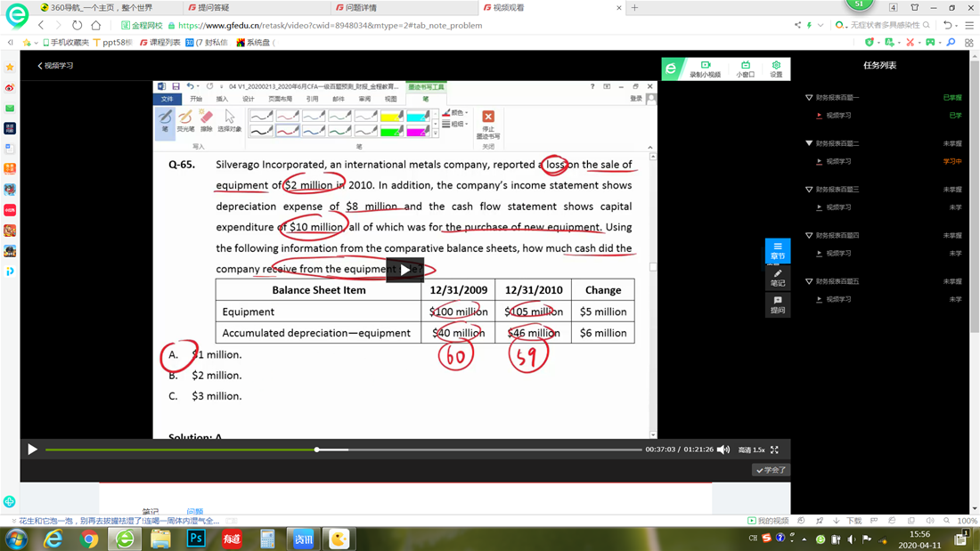Image resolution: width=980 pixels, height=551 pixels.
Task: Pick the thin red pen style
Action: coord(288,117)
